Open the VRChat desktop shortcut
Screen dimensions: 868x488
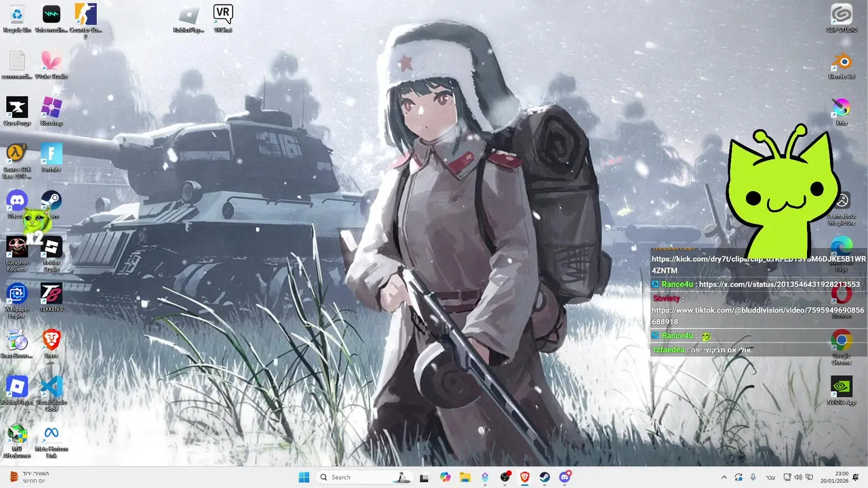pos(223,18)
